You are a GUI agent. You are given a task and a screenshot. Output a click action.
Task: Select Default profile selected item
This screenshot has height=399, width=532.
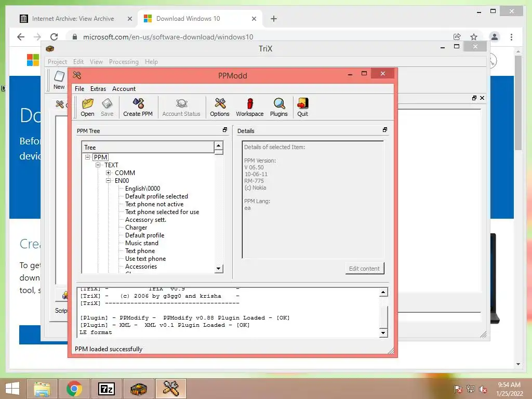(x=156, y=196)
